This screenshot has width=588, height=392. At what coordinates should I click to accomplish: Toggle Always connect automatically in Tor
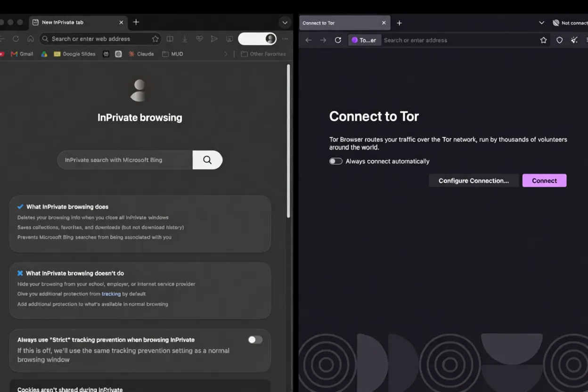[335, 161]
